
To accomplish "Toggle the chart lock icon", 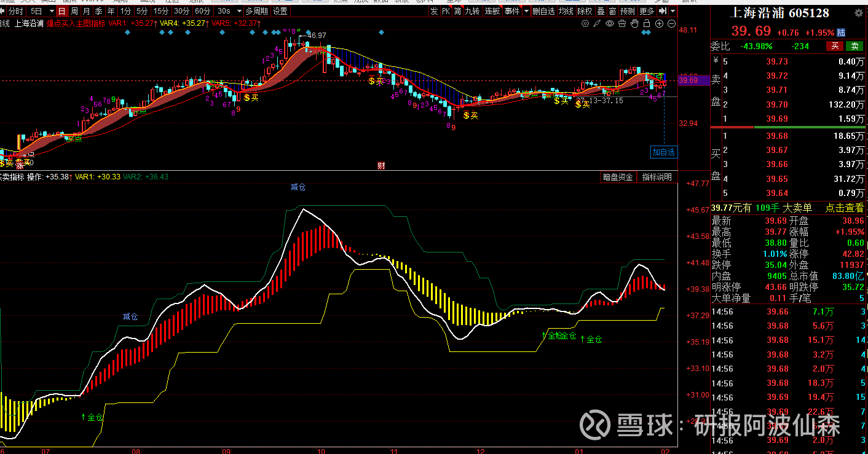I will click(646, 24).
